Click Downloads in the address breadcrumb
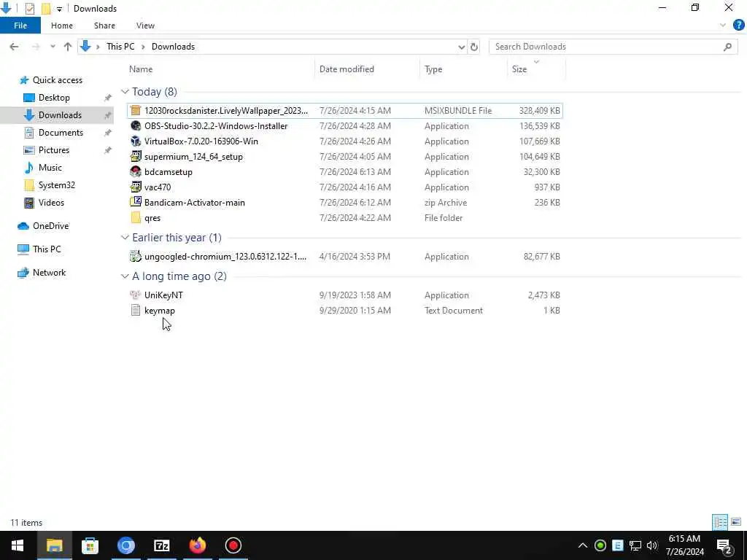 point(173,47)
